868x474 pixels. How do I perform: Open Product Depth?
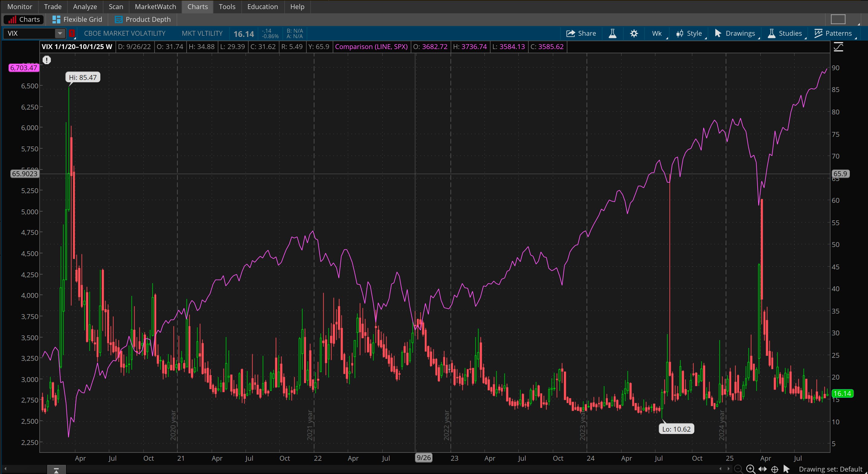[x=142, y=19]
